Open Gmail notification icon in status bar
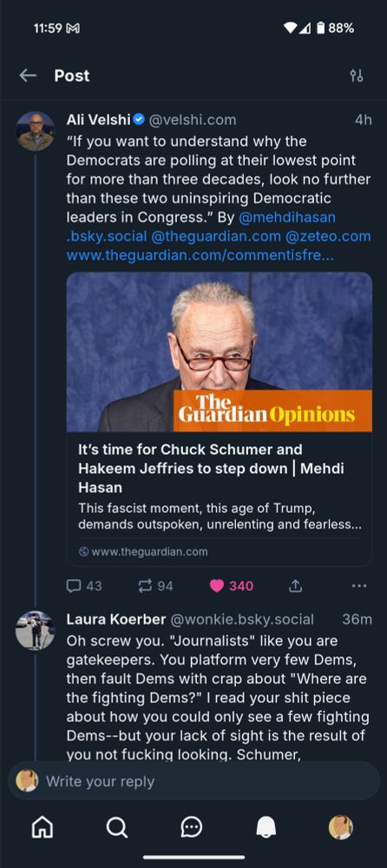Image resolution: width=387 pixels, height=868 pixels. pos(73,29)
